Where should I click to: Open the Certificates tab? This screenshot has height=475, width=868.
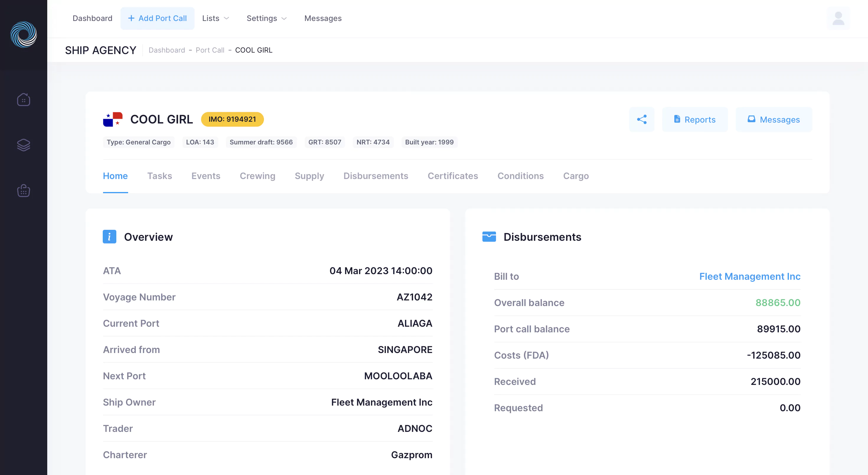pyautogui.click(x=453, y=176)
